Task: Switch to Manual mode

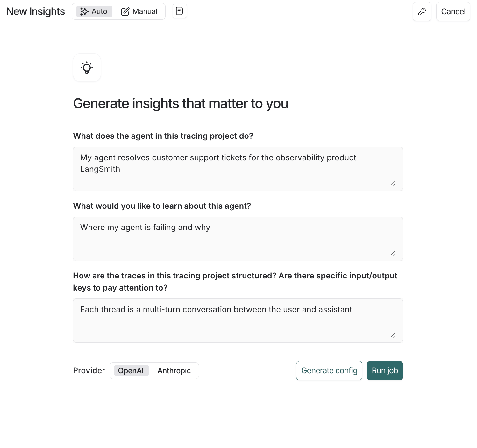Action: [139, 11]
